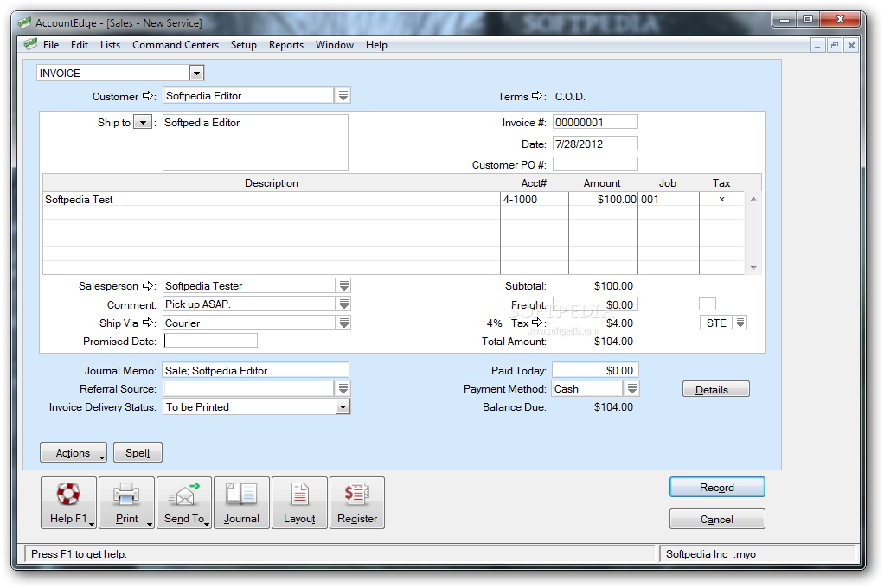Click the Date field 7/28/2012
Image resolution: width=884 pixels, height=588 pixels.
[x=595, y=144]
